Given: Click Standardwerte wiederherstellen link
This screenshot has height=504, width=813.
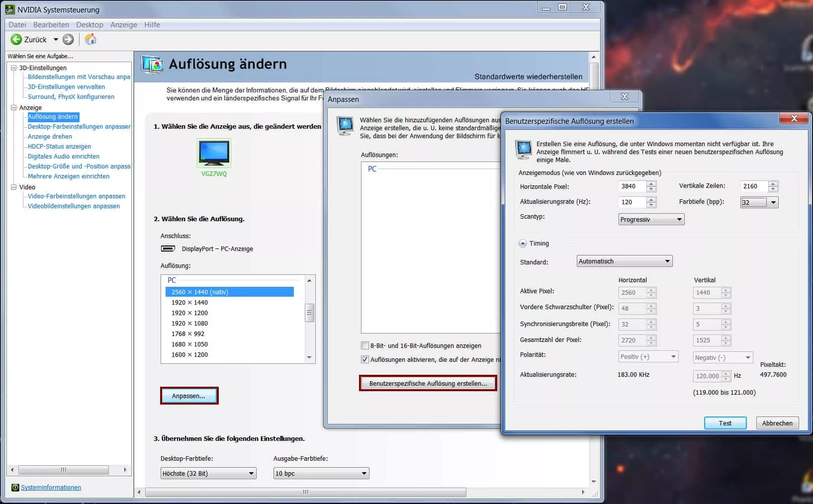Looking at the screenshot, I should [528, 77].
